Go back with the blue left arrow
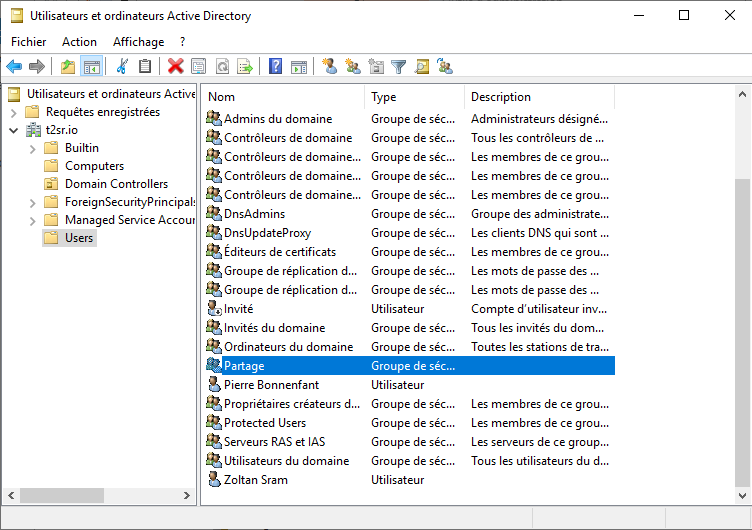 (14, 66)
